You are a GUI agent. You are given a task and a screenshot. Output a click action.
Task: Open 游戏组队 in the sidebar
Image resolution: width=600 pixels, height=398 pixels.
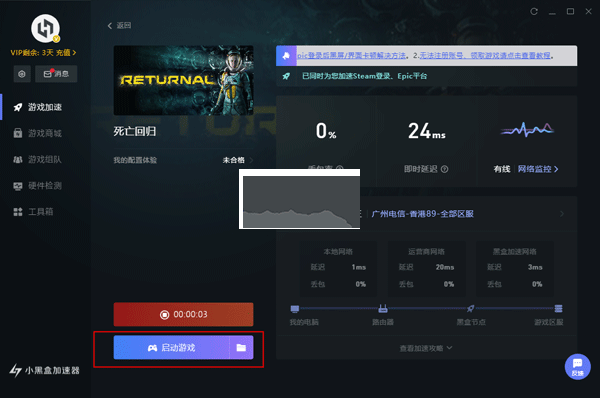point(45,160)
